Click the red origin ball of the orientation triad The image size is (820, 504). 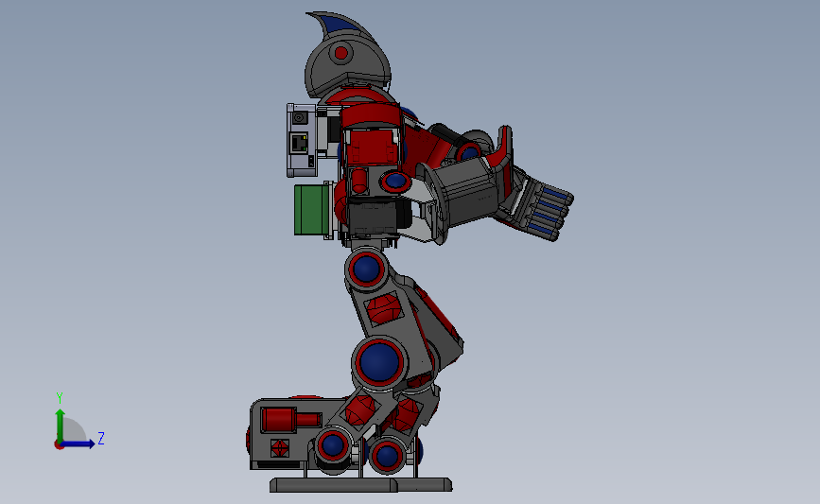(x=59, y=445)
